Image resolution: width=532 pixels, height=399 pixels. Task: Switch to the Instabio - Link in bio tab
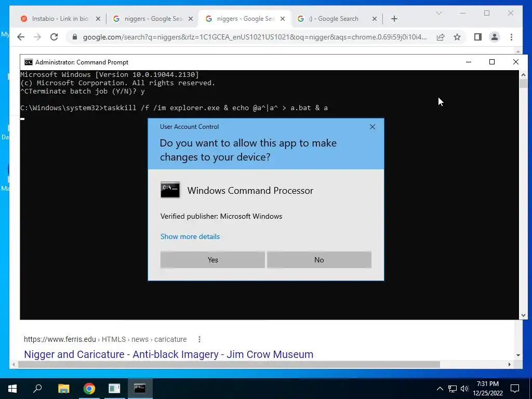click(60, 19)
